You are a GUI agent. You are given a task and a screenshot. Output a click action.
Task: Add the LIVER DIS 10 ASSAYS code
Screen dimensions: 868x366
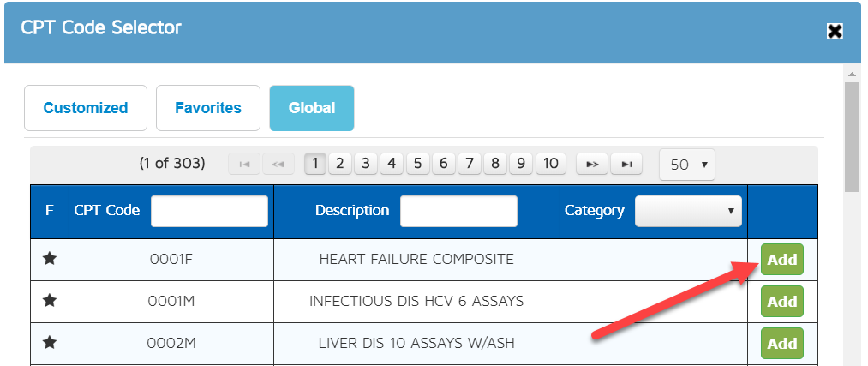pyautogui.click(x=781, y=344)
